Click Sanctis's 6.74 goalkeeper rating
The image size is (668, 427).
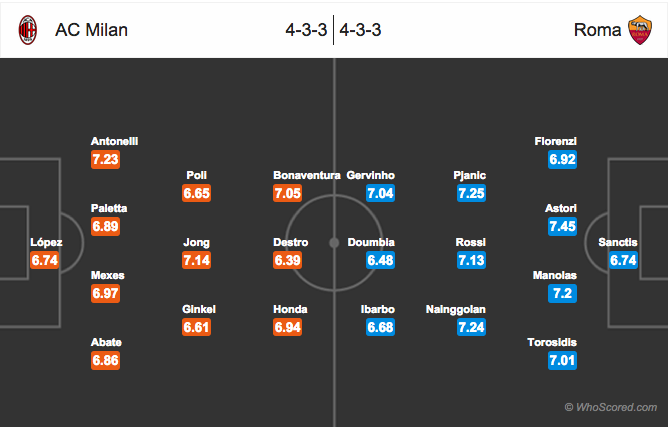623,260
